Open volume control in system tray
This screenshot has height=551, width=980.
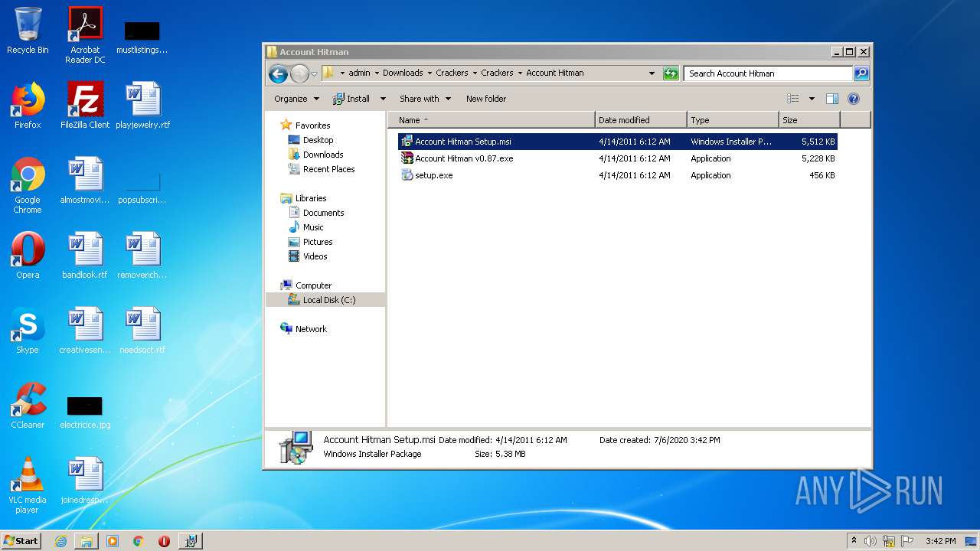pos(871,541)
